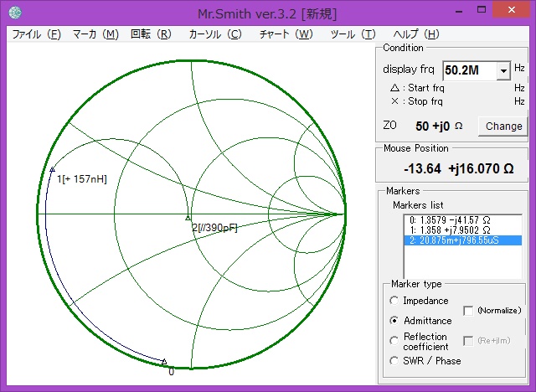Open the ファイル (F) menu
The image size is (536, 392).
[x=37, y=34]
